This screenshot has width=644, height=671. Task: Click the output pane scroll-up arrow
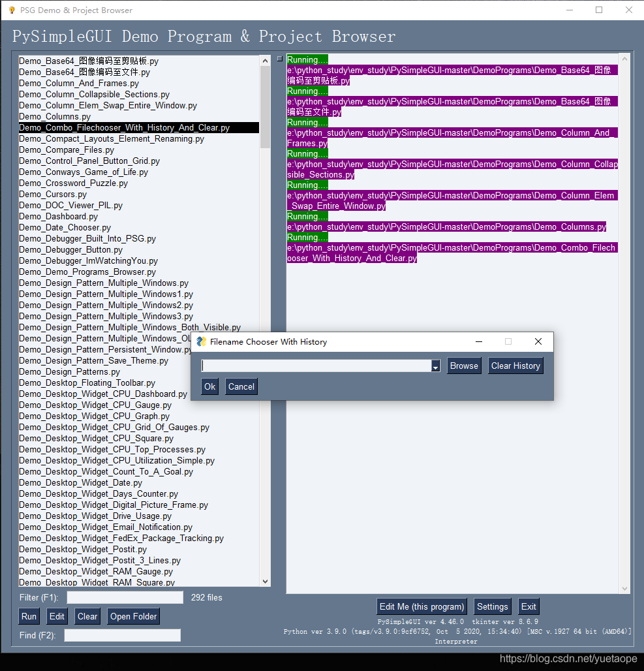(624, 59)
